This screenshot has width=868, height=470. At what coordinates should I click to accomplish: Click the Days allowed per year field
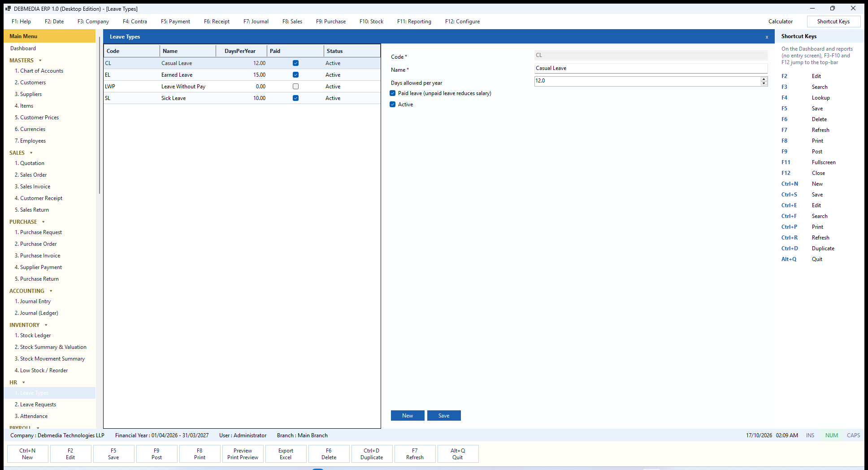647,81
